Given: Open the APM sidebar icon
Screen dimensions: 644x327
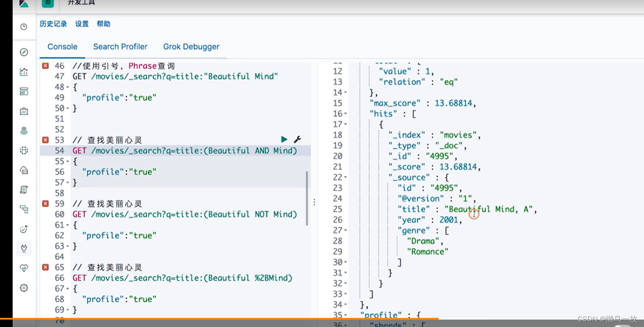Looking at the screenshot, I should pyautogui.click(x=24, y=209).
